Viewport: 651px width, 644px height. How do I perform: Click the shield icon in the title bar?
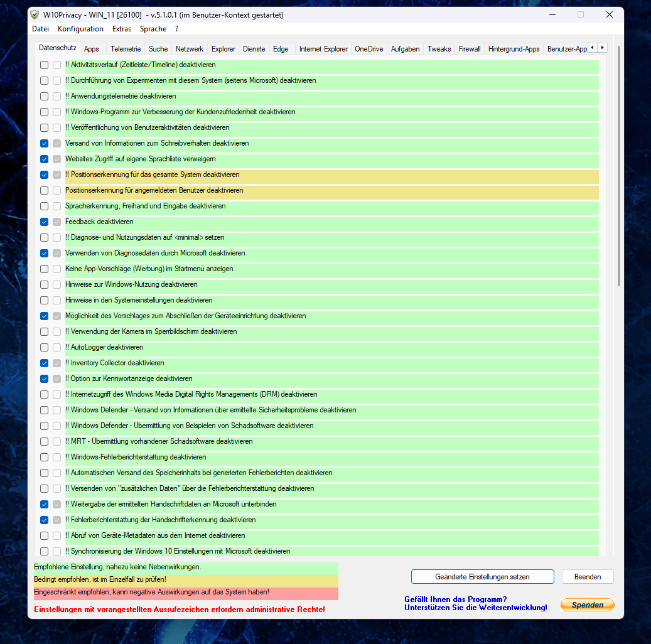coord(33,14)
